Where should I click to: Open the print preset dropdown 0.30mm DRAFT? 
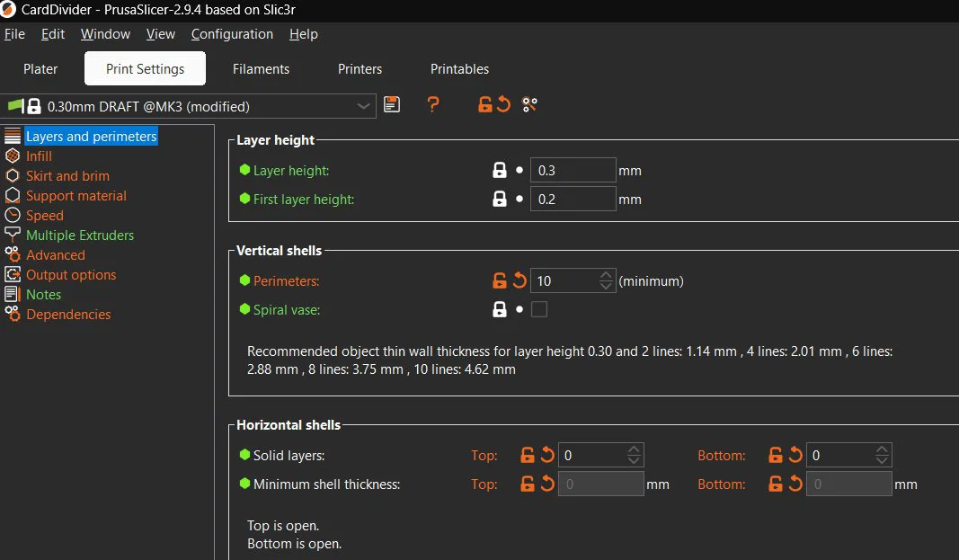click(x=188, y=106)
